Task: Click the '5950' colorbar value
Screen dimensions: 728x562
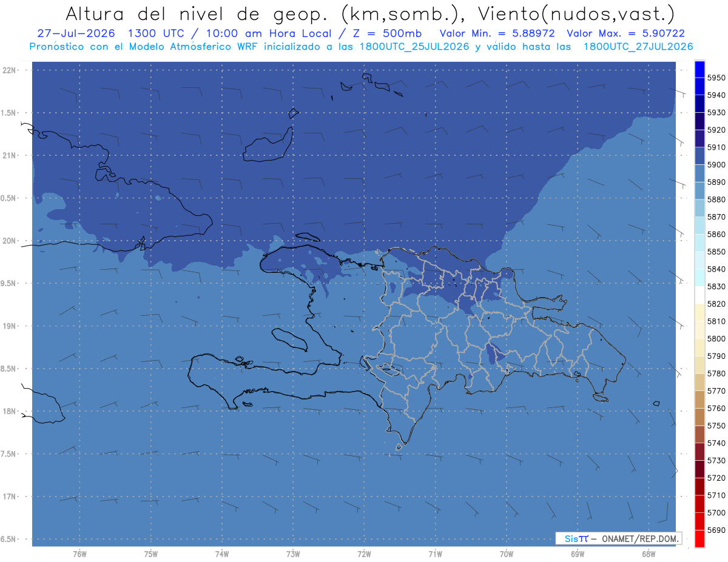Action: [716, 78]
